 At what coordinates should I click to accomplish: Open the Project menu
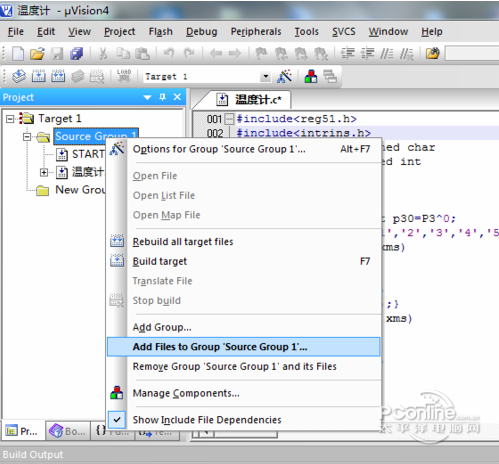[119, 32]
